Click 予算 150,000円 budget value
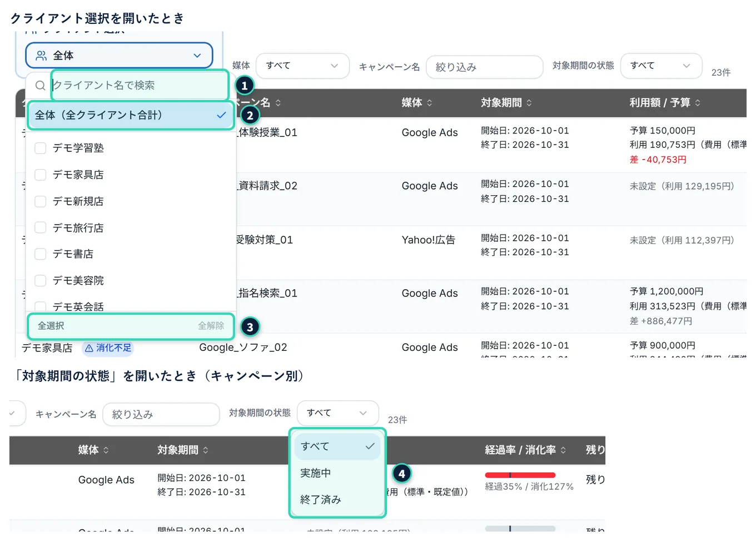This screenshot has width=756, height=541. pos(662,131)
